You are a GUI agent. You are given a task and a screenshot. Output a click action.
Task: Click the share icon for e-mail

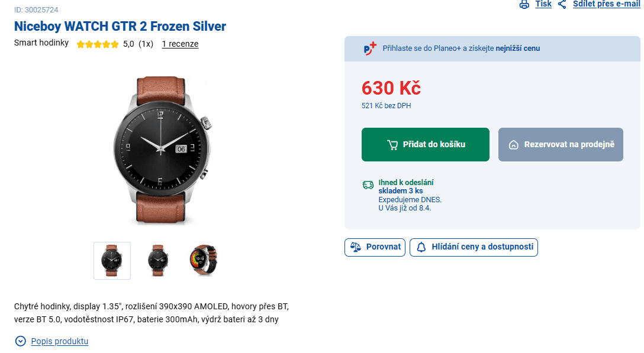[x=562, y=5]
